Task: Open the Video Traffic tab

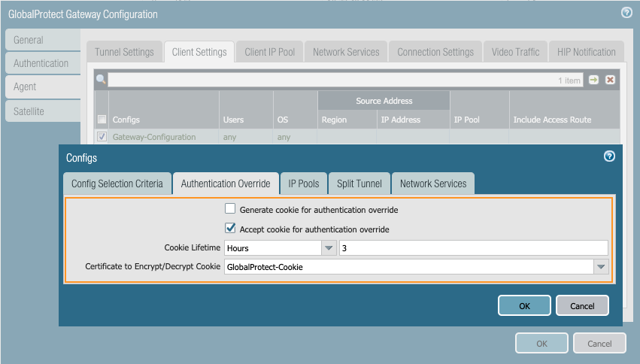Action: point(515,52)
